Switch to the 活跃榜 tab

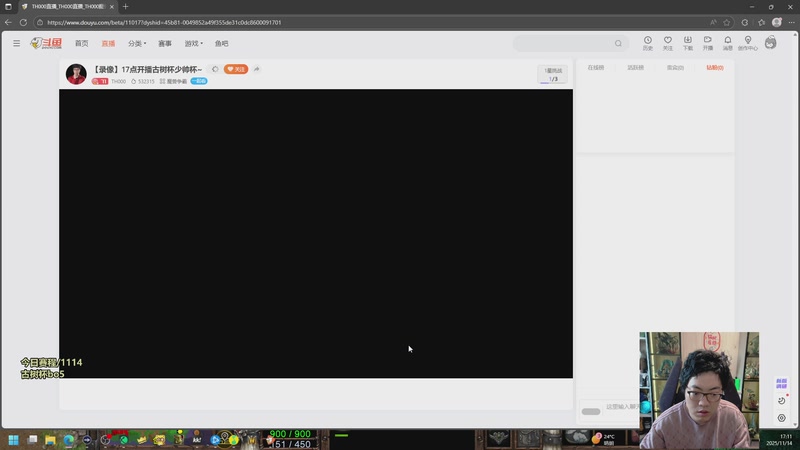pos(635,67)
